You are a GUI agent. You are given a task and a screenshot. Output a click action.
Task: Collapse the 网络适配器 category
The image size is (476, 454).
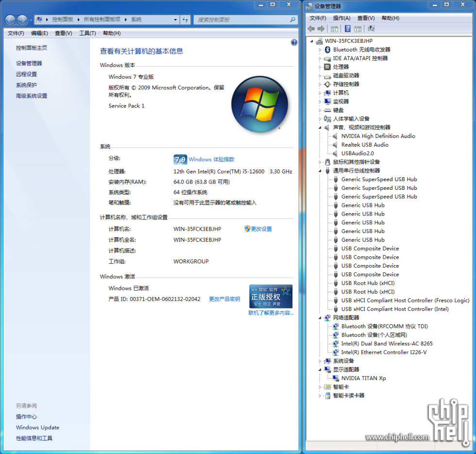(320, 318)
